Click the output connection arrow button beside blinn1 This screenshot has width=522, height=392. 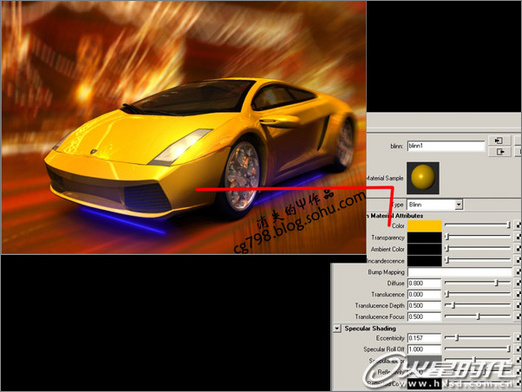tap(499, 152)
